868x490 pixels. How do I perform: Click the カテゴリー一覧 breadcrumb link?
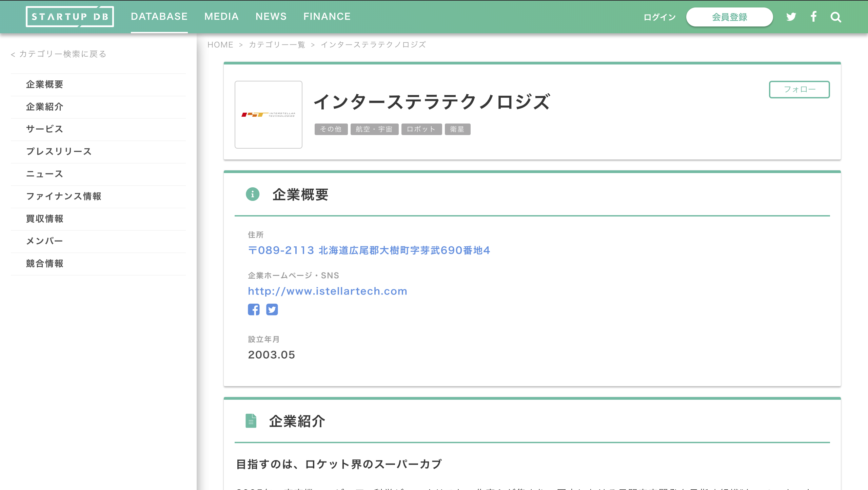pyautogui.click(x=277, y=45)
